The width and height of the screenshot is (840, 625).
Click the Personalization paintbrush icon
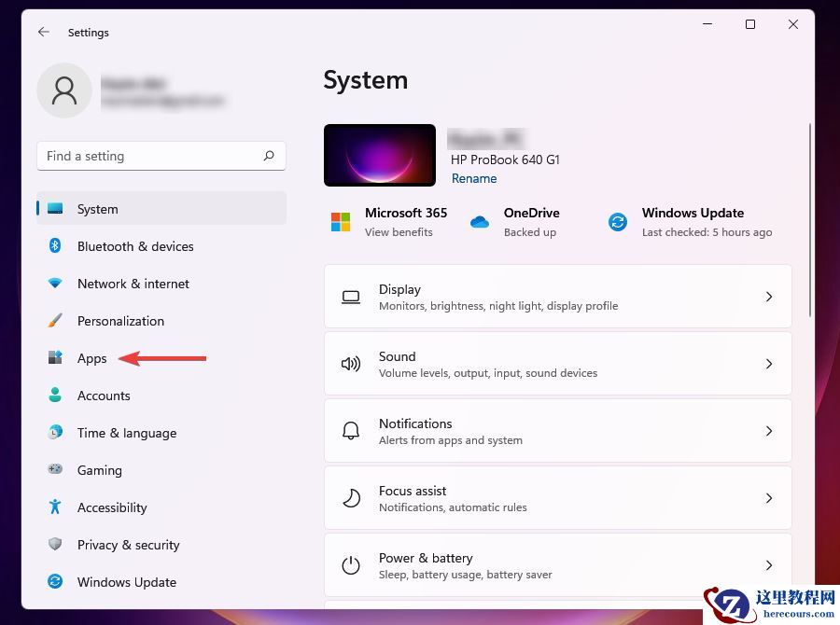(55, 321)
